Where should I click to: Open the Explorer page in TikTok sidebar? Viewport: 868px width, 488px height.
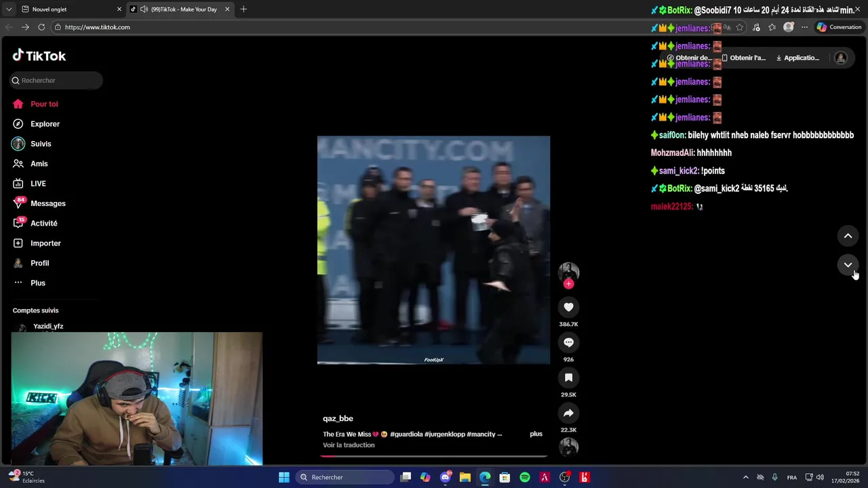pyautogui.click(x=36, y=124)
